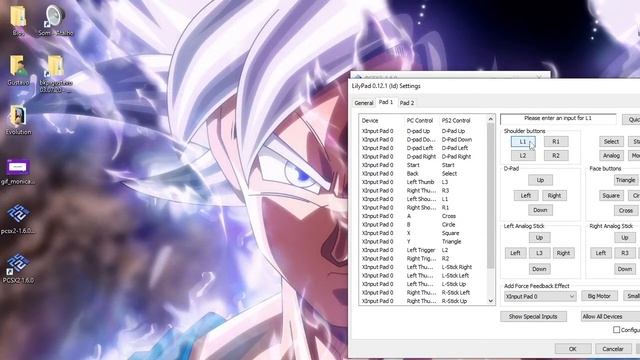Select the X to Square binding row
640x360 pixels.
click(423, 233)
